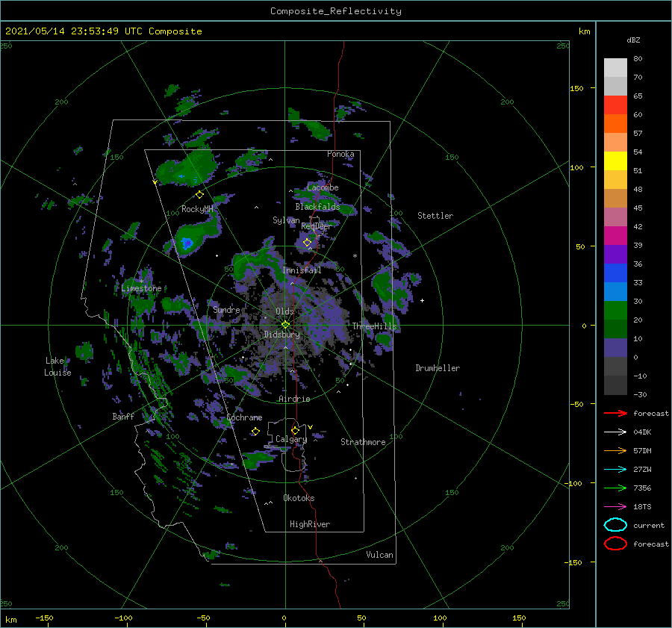Click the Stettler label
This screenshot has height=628, width=672.
435,216
